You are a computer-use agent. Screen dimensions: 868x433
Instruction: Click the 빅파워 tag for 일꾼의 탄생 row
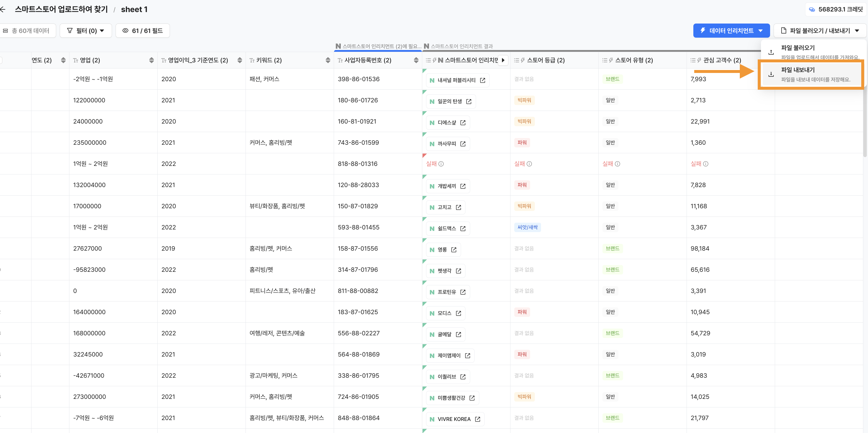[524, 100]
